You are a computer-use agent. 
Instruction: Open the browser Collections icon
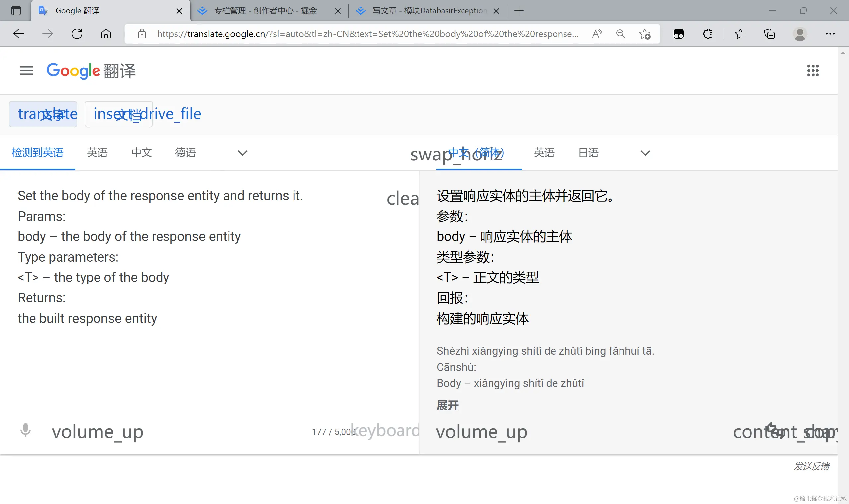click(x=769, y=33)
